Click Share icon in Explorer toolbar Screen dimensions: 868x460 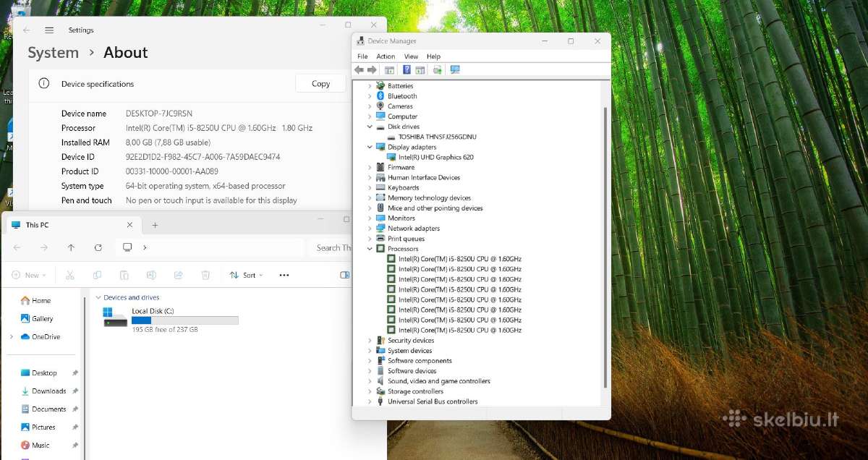179,275
